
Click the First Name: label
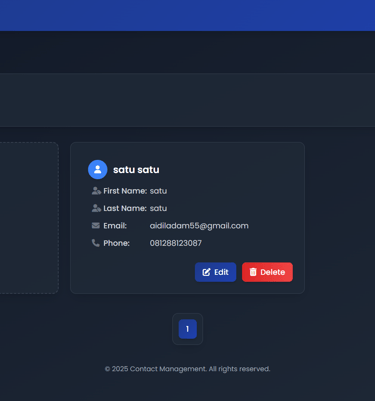125,191
